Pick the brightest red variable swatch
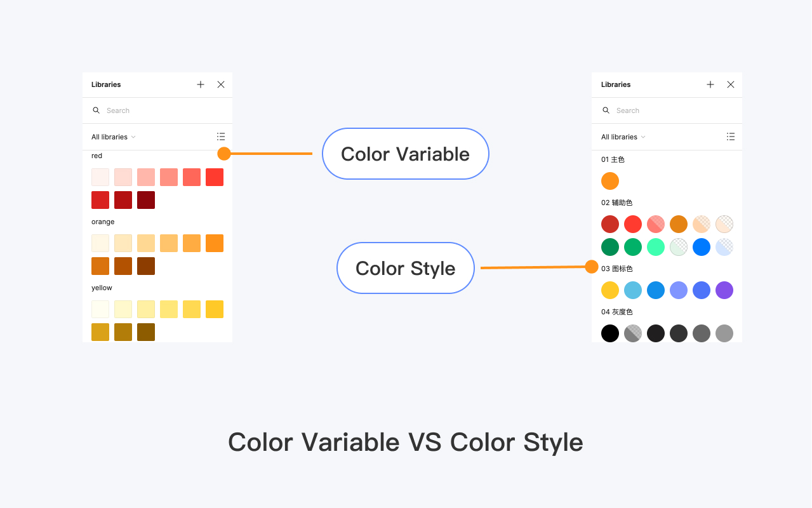Viewport: 812px width, 508px height. point(215,177)
